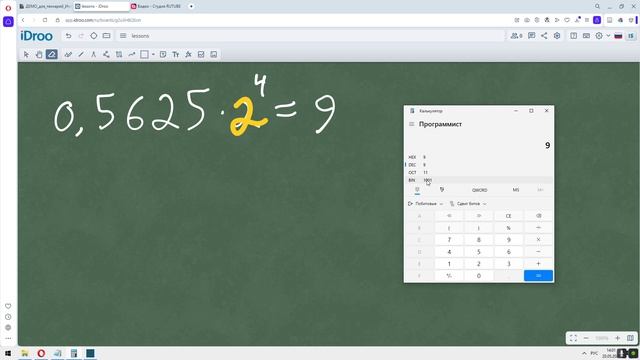Reload the browser page

pos(45,20)
